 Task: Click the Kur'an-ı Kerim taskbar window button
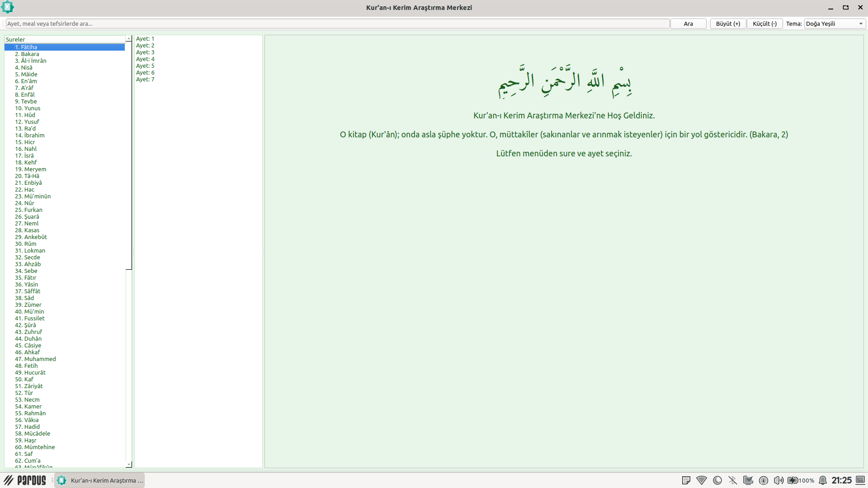pyautogui.click(x=100, y=480)
